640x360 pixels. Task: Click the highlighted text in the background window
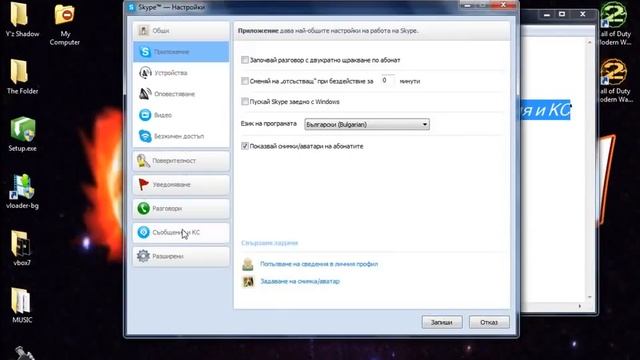545,110
